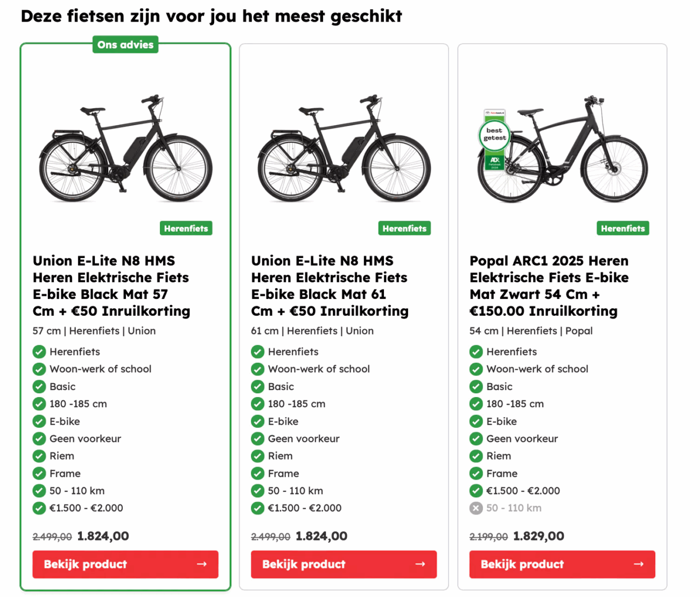Click Herenfiets tag under Popal bike image

pos(623,228)
